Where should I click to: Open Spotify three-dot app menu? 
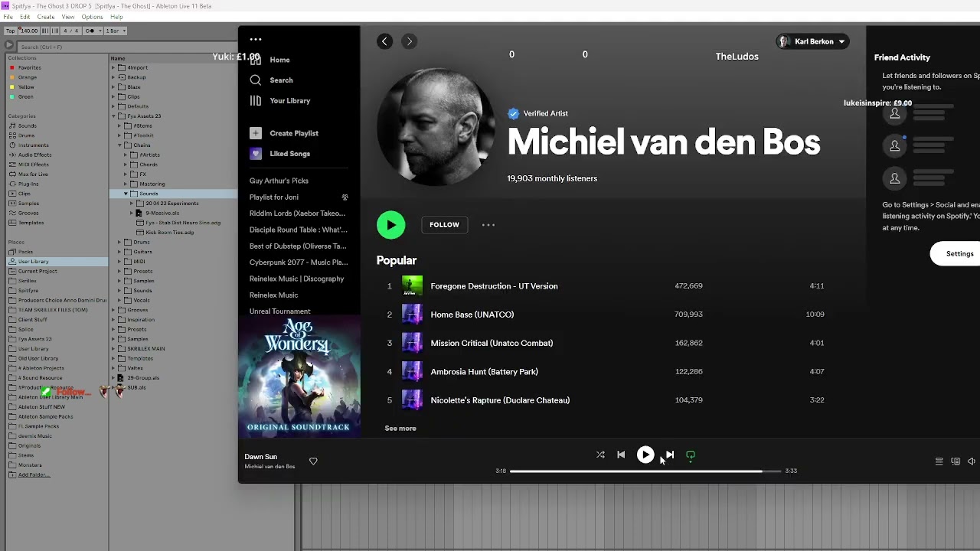(256, 39)
